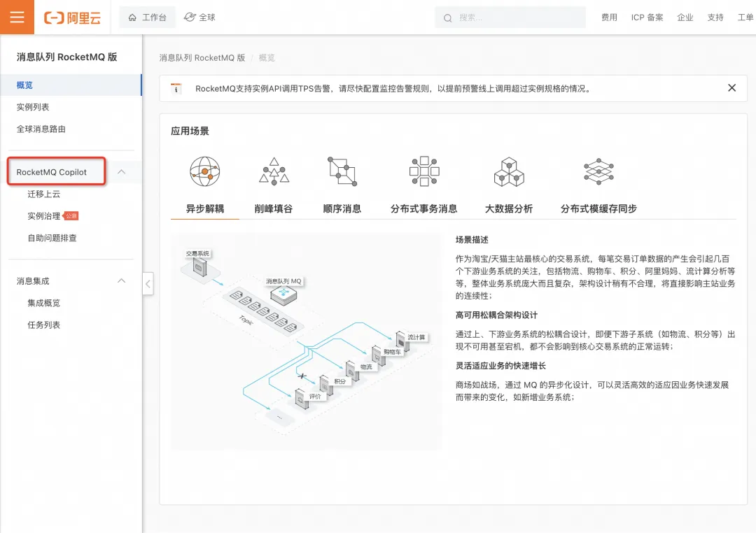The height and width of the screenshot is (533, 756).
Task: Select the 异步解耦 tab label
Action: (x=205, y=208)
